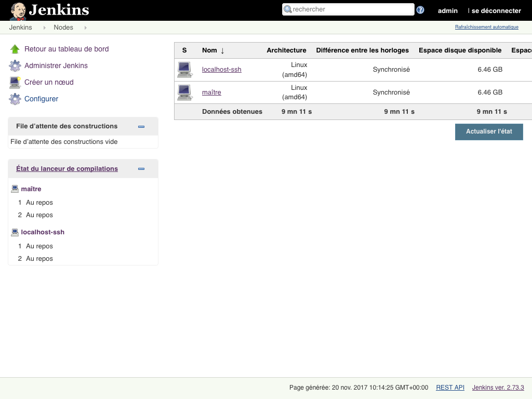Enable Rafraîchissement automatique
The height and width of the screenshot is (399, 532).
tap(486, 27)
